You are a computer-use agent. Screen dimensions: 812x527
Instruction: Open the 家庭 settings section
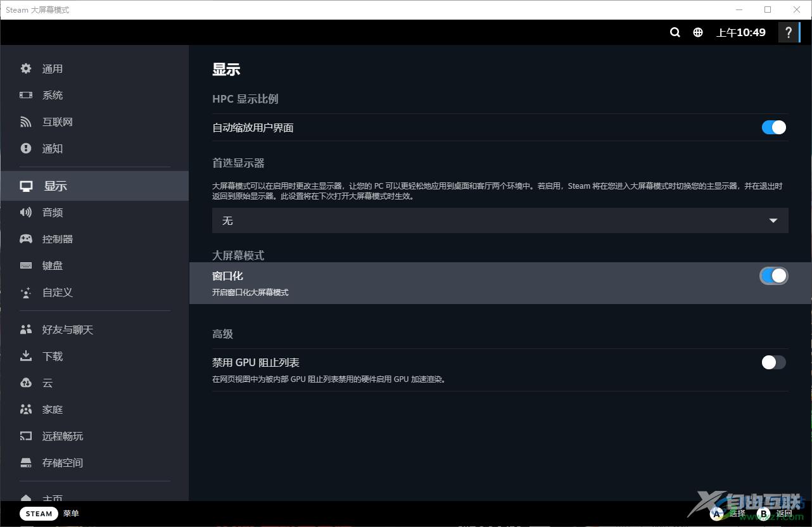[x=94, y=409]
